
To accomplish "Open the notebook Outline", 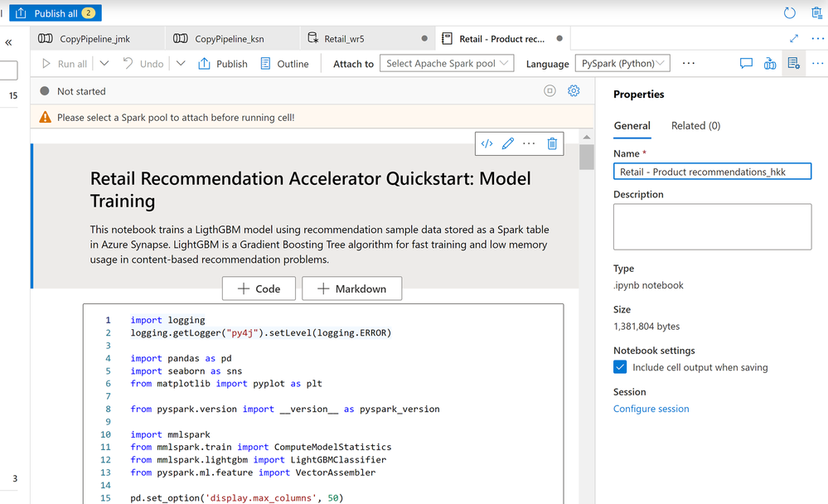I will click(x=284, y=63).
